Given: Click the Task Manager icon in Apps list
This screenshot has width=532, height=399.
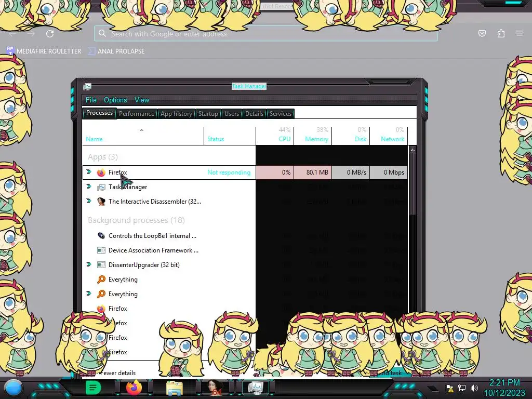Looking at the screenshot, I should click(101, 187).
